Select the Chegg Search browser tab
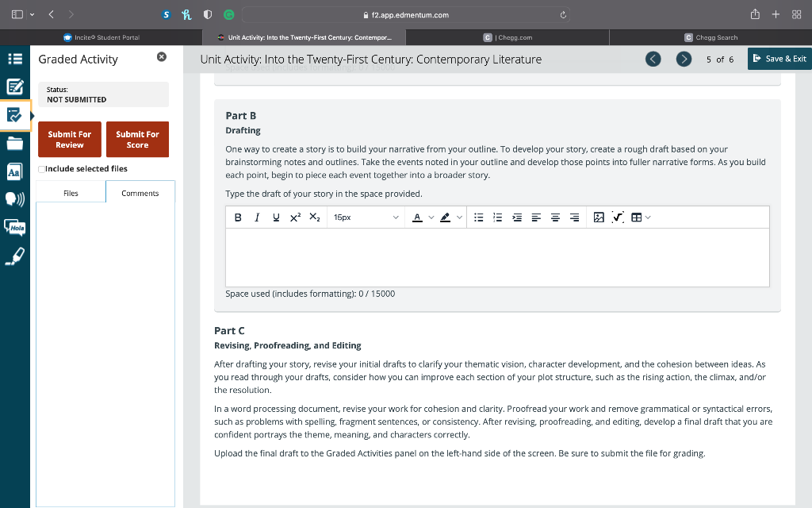The height and width of the screenshot is (508, 812). pyautogui.click(x=710, y=37)
